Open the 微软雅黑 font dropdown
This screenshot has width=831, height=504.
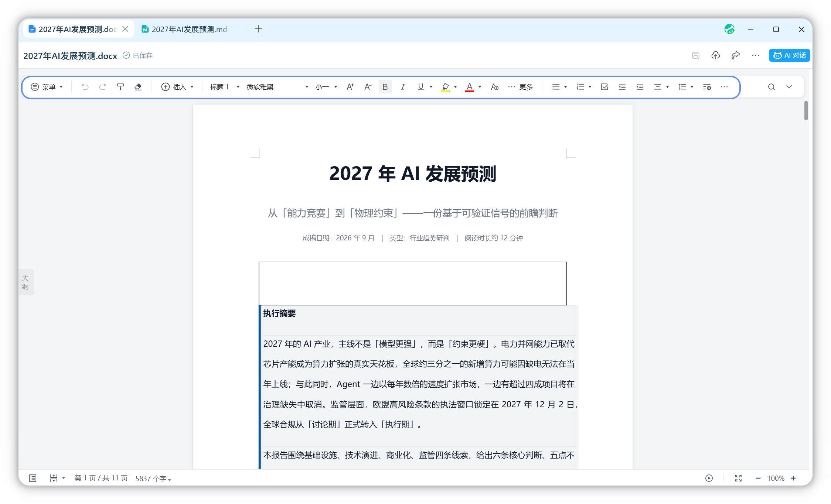tap(277, 87)
